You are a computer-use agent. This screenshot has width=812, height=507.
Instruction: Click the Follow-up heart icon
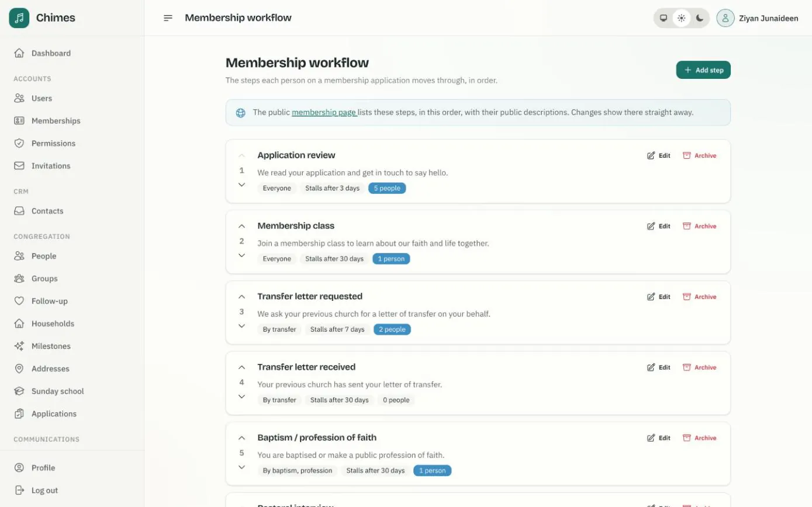click(x=19, y=301)
